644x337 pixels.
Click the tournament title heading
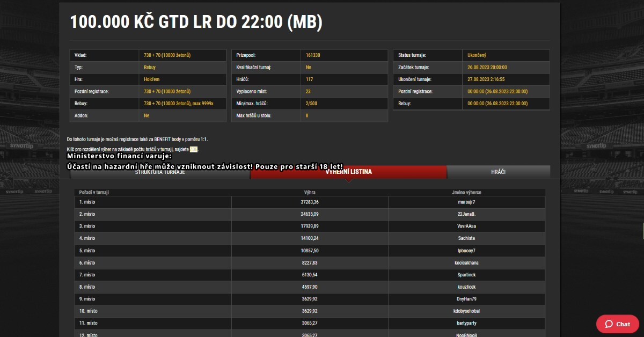click(196, 22)
